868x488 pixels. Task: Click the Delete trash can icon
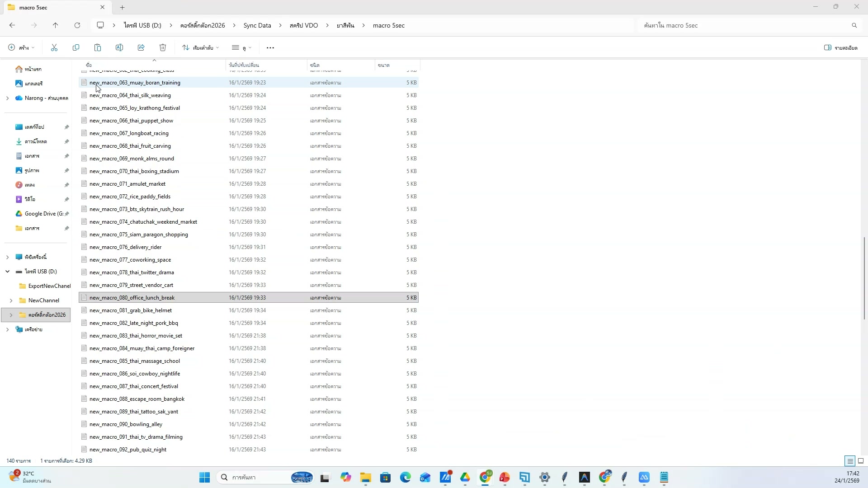click(x=163, y=47)
